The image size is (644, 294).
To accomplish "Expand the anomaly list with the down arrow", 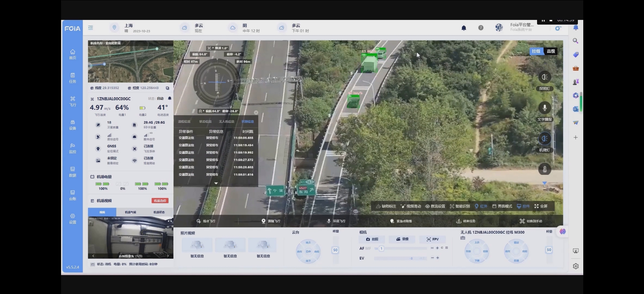I will [x=216, y=183].
